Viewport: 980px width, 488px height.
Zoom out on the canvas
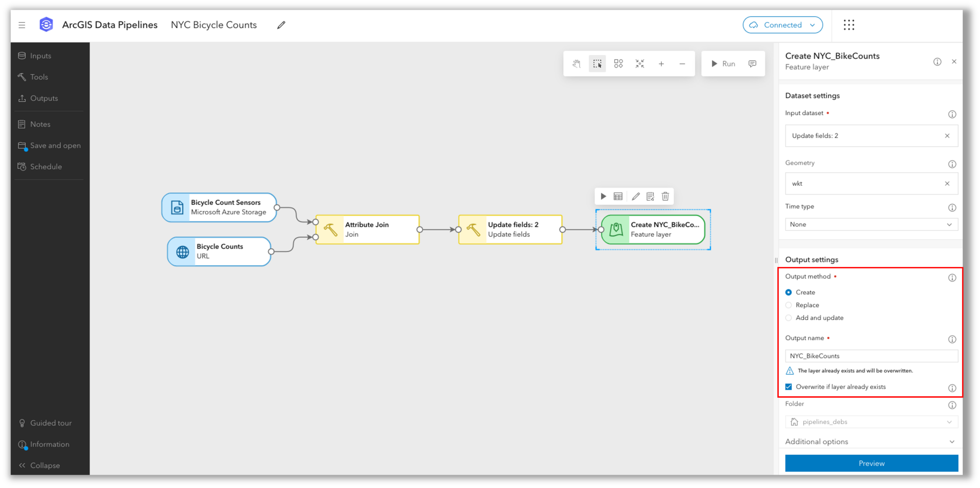coord(682,64)
